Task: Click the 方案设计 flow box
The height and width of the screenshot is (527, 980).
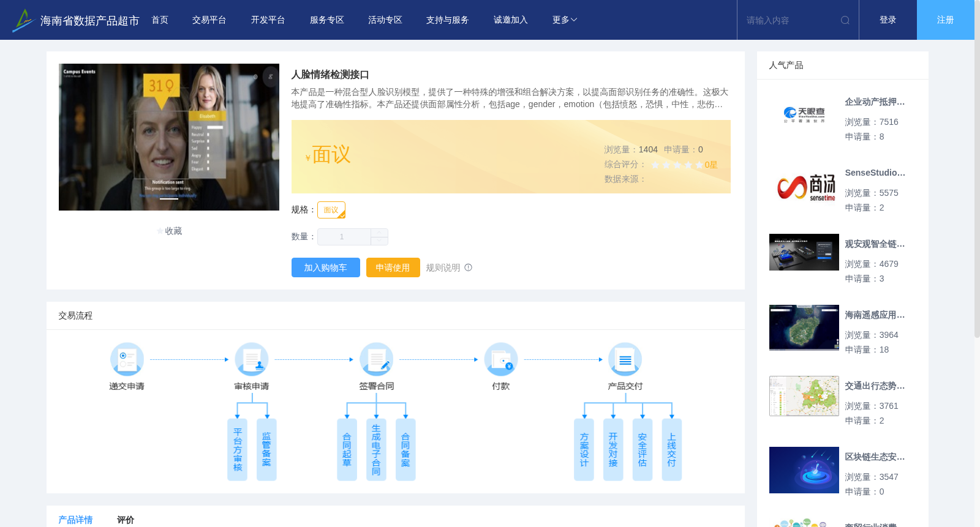Action: (x=584, y=450)
